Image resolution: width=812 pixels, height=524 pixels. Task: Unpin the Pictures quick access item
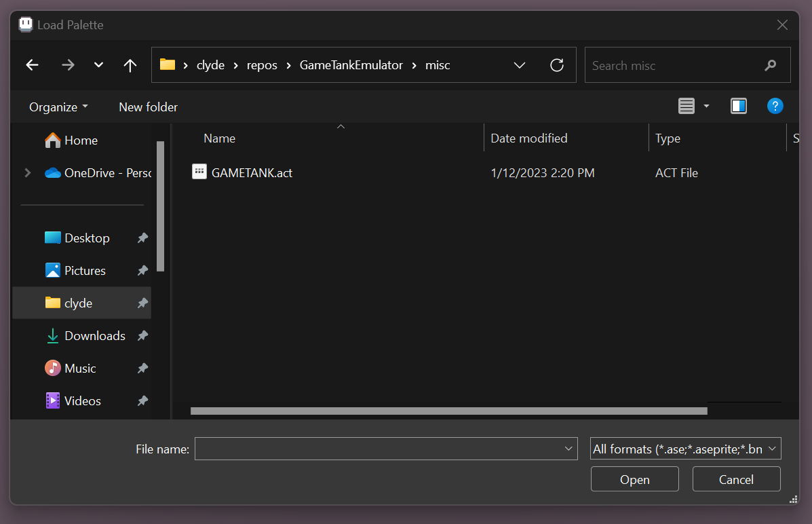point(142,271)
